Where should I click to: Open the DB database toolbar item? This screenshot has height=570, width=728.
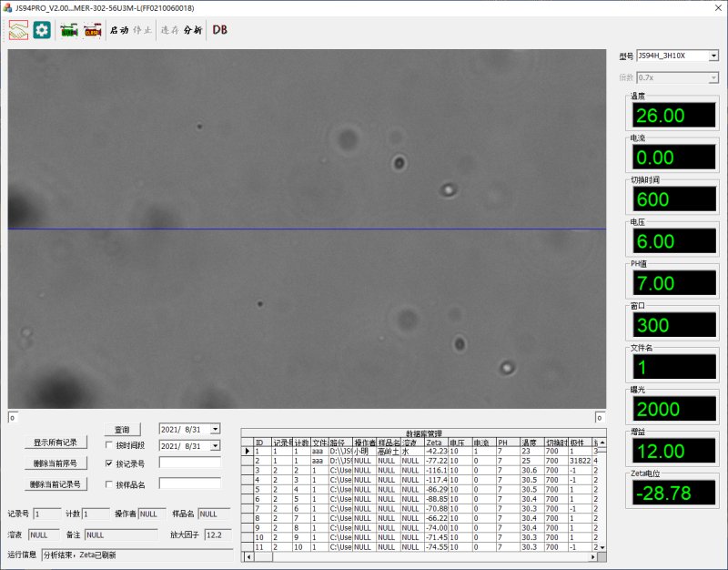click(219, 30)
